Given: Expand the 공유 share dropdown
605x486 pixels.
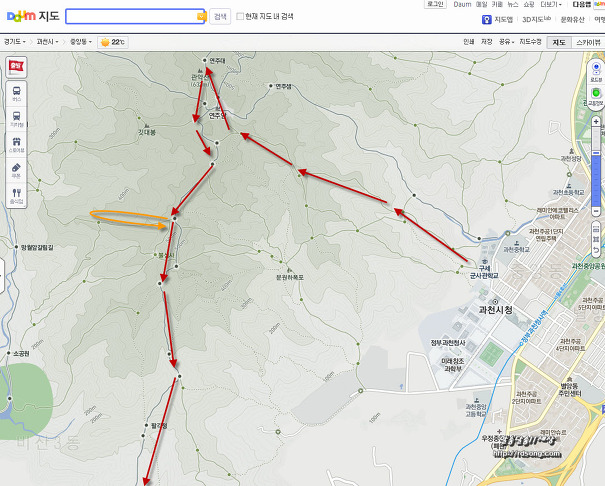Looking at the screenshot, I should point(507,42).
